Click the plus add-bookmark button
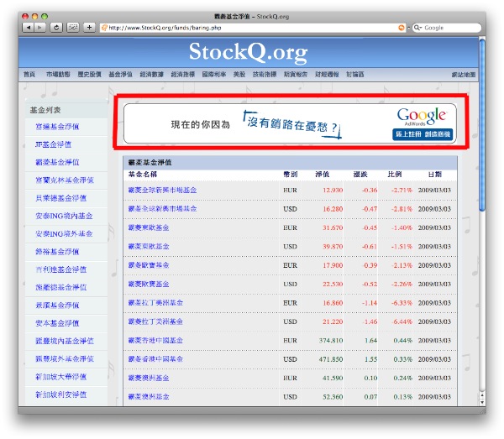 point(89,28)
